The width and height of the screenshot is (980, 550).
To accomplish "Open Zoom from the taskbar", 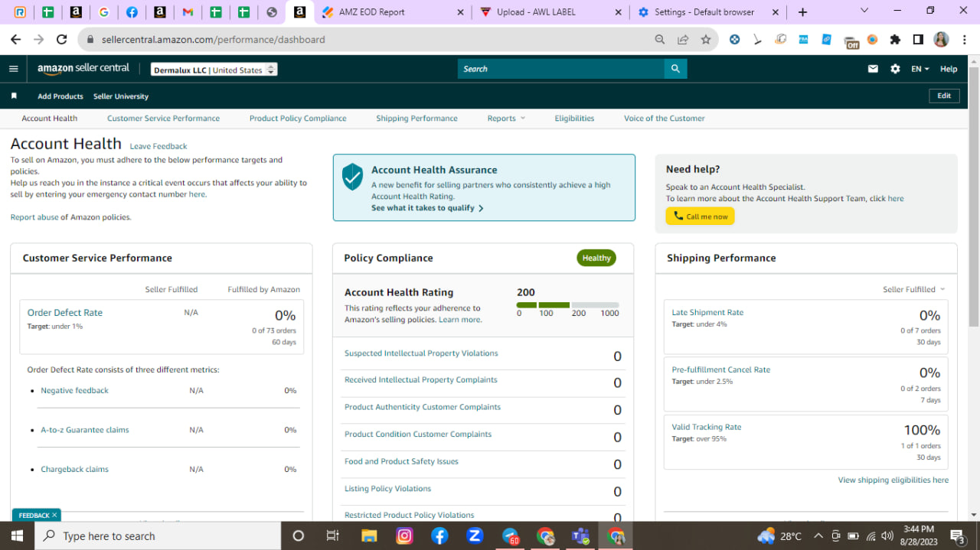I will coord(475,536).
